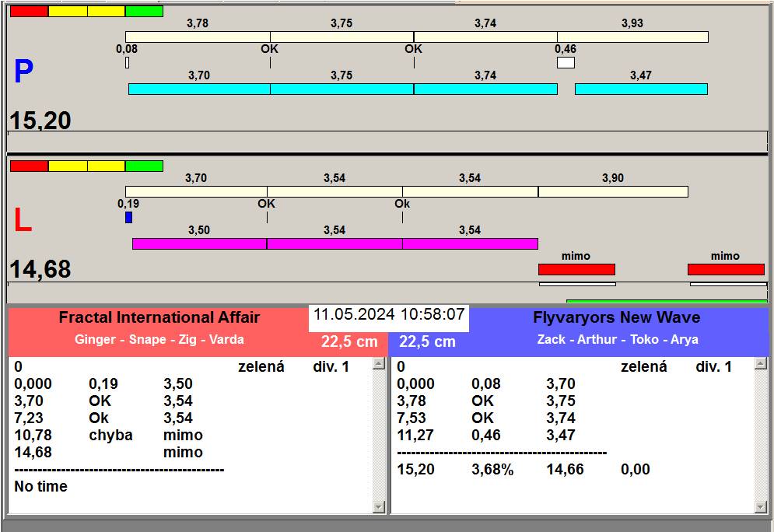The height and width of the screenshot is (532, 774).
Task: Click the red L lane letter
Action: (23, 222)
